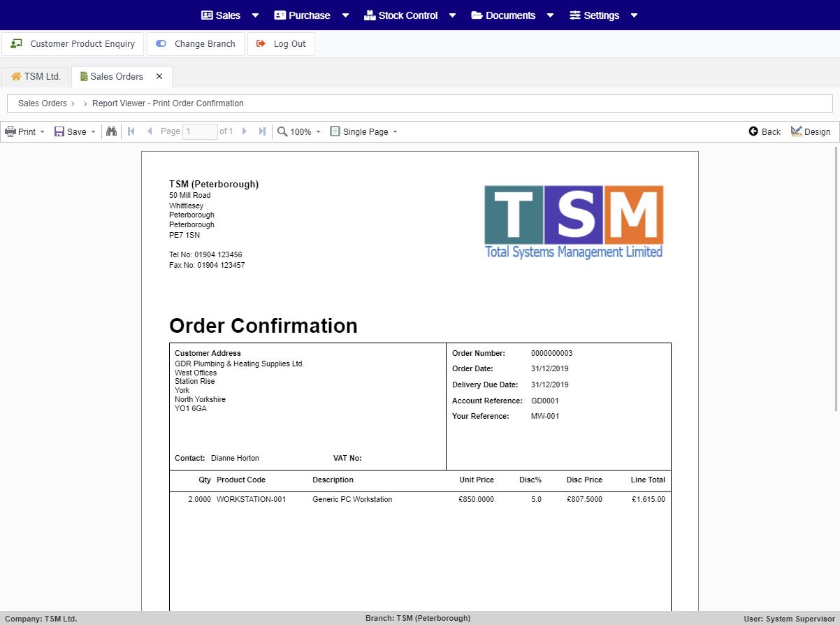Click the Log Out button
Screen dimensions: 840x625
281,43
